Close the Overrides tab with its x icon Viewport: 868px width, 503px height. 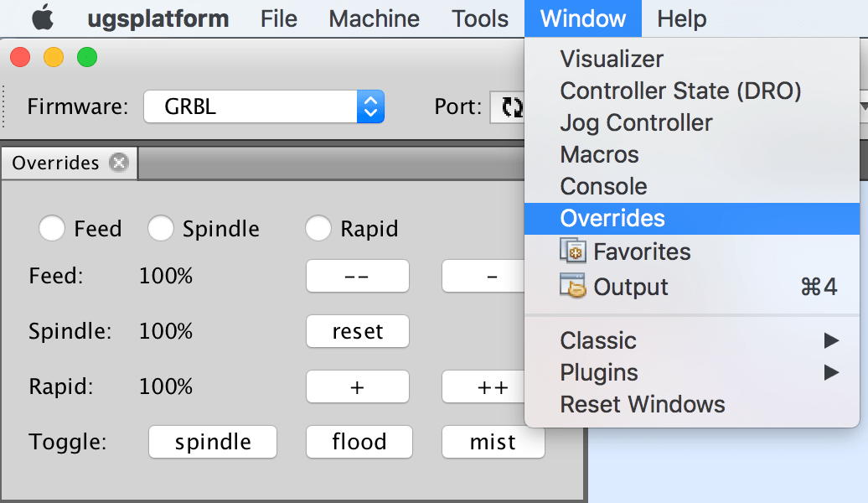click(x=118, y=163)
